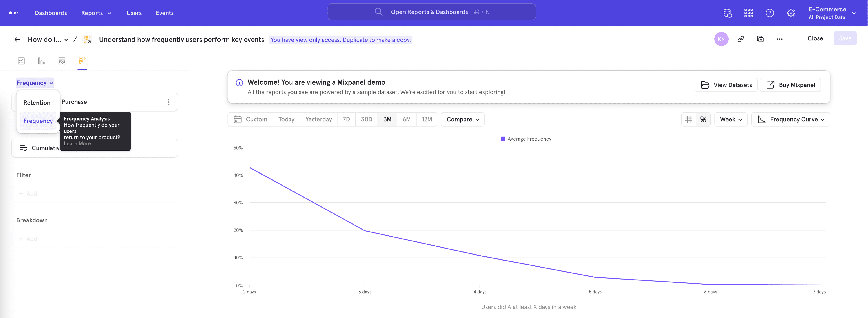Expand the Compare dropdown
This screenshot has width=868, height=318.
pos(462,119)
